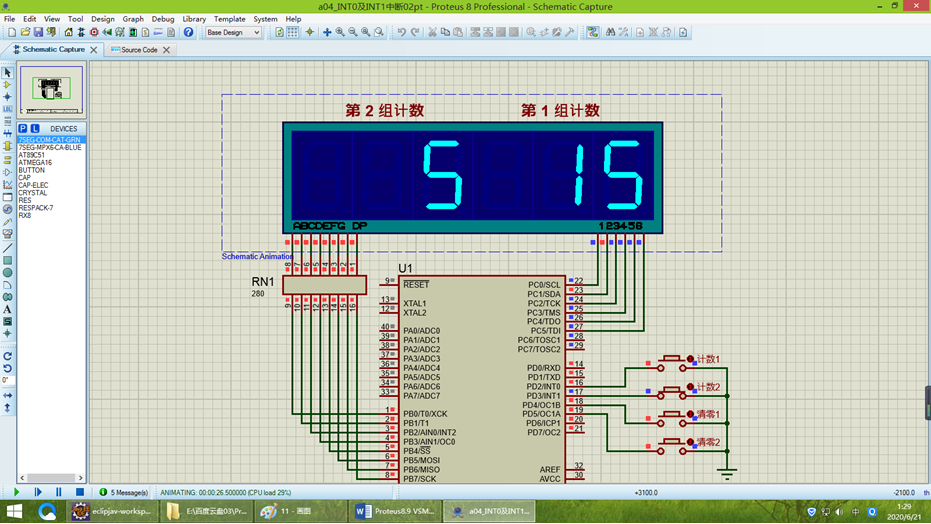Toggle the Wire Autorouter icon
Screen dimensions: 931x524
point(593,32)
